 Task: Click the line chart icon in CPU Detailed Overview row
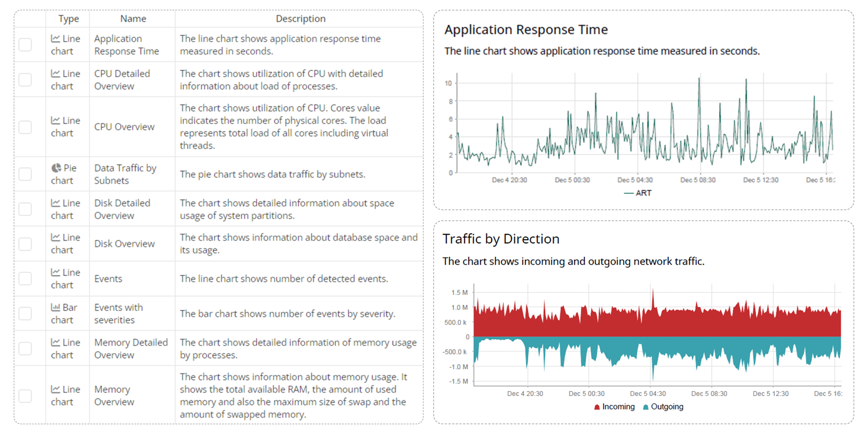(56, 74)
